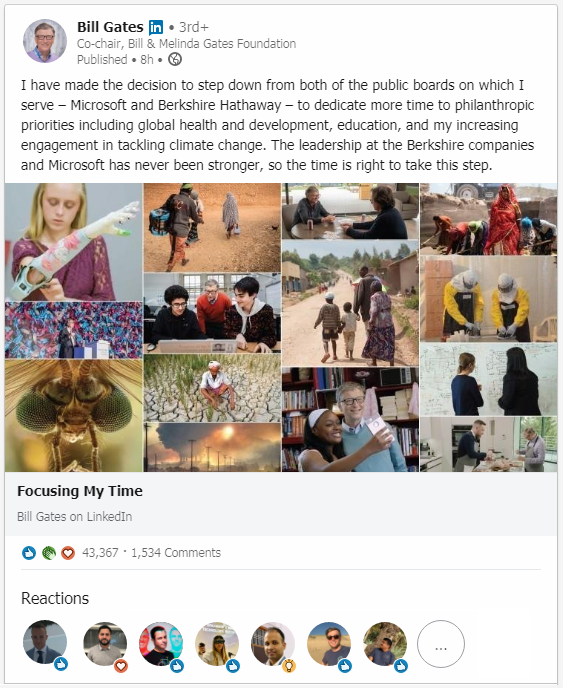Show more reactions with the ellipsis circle
The image size is (563, 688).
pyautogui.click(x=441, y=644)
